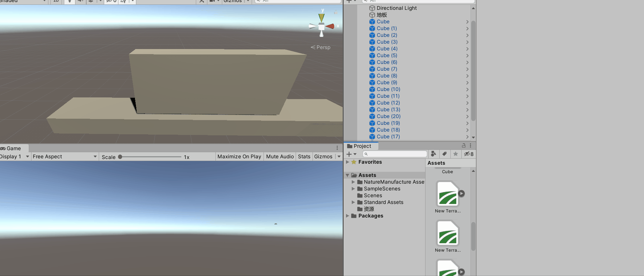This screenshot has height=276, width=644.
Task: Toggle the Stats overlay button
Action: tap(304, 157)
